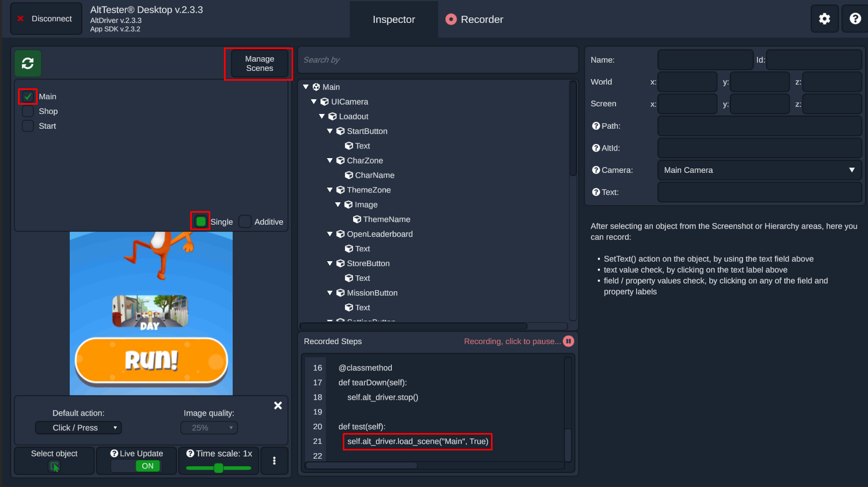This screenshot has width=868, height=487.
Task: Check the Shop scene checkbox
Action: (28, 111)
